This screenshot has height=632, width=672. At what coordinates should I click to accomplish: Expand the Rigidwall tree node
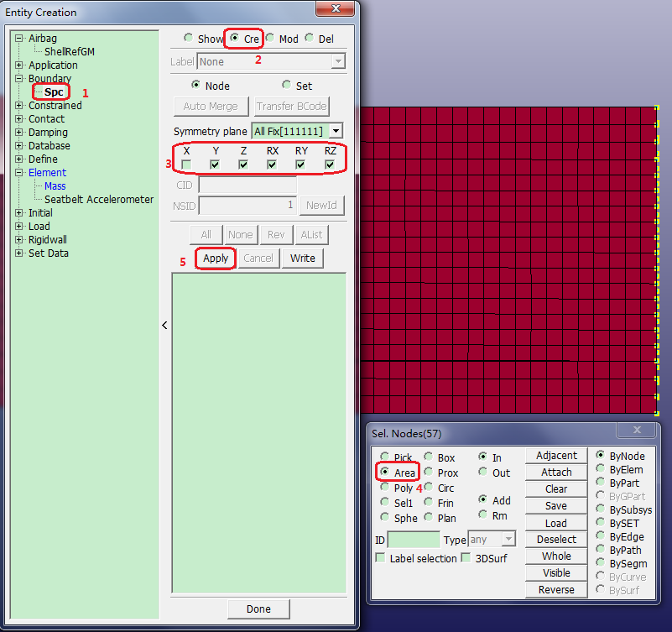19,240
